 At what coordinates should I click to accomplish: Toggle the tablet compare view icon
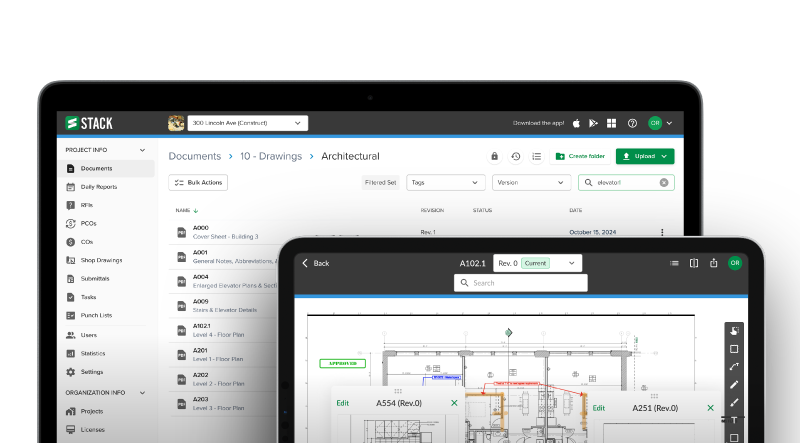(x=694, y=263)
